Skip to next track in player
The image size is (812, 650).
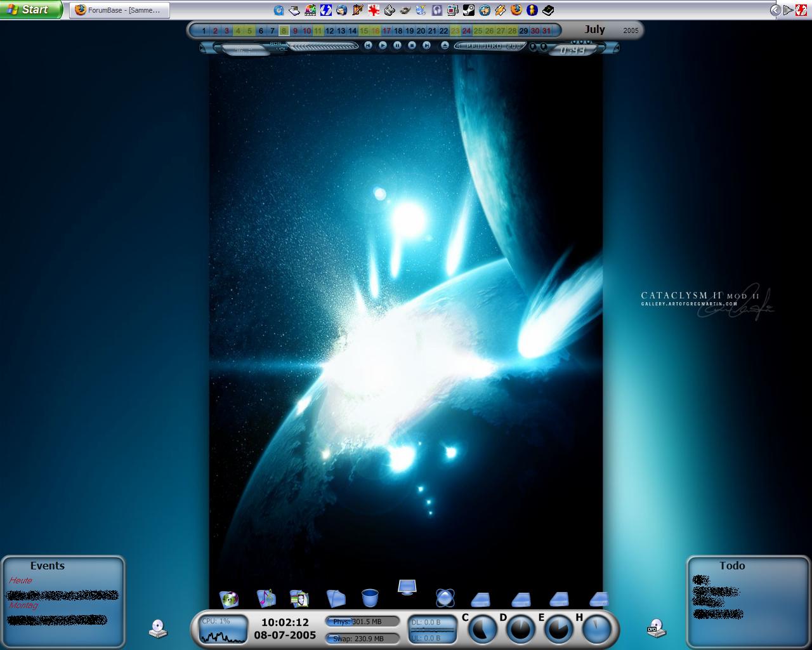tap(426, 46)
